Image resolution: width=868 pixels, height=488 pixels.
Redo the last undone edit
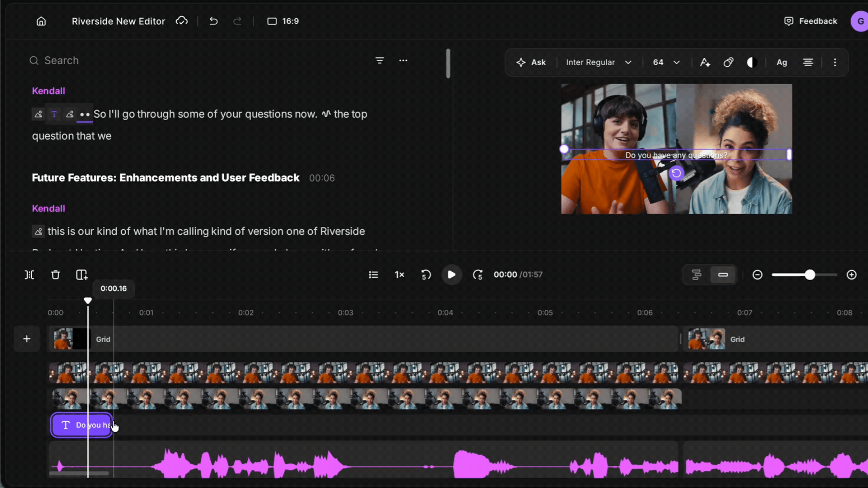click(x=237, y=21)
